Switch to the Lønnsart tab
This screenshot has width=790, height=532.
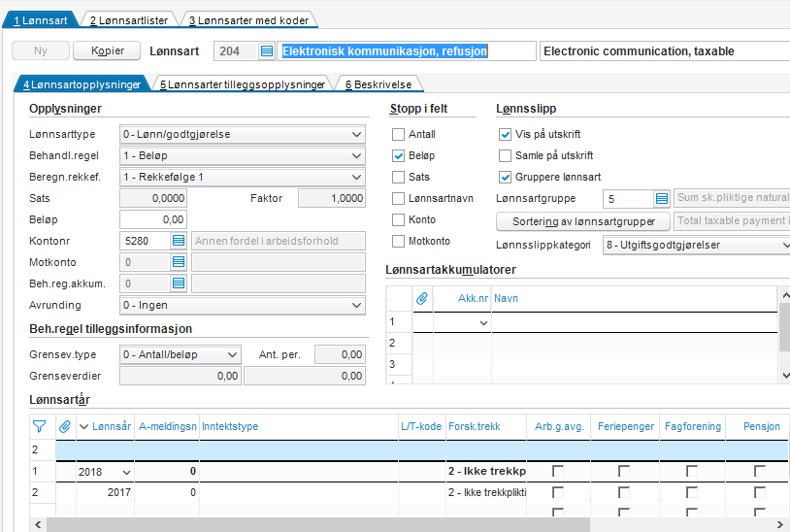click(x=41, y=20)
